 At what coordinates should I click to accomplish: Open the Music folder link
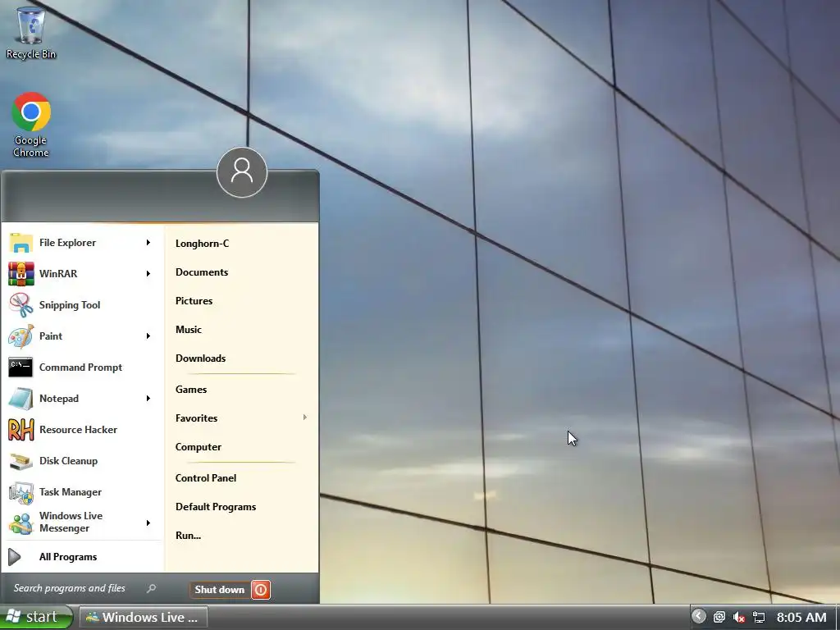point(189,330)
